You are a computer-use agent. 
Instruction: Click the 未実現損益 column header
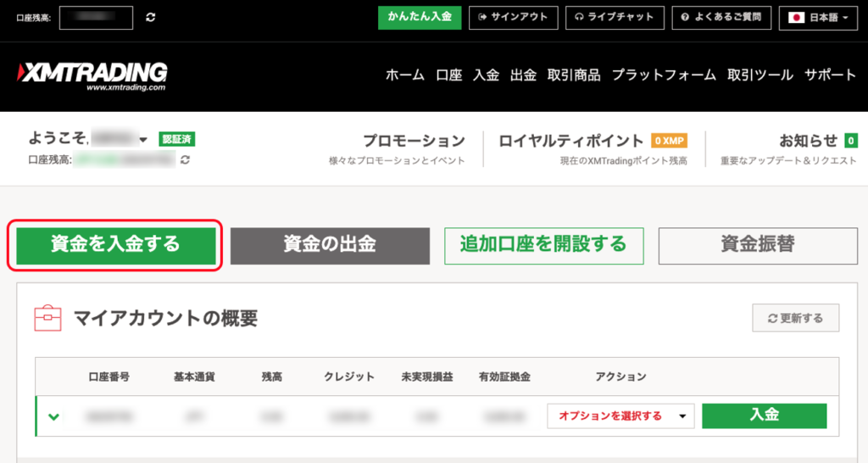click(x=427, y=377)
